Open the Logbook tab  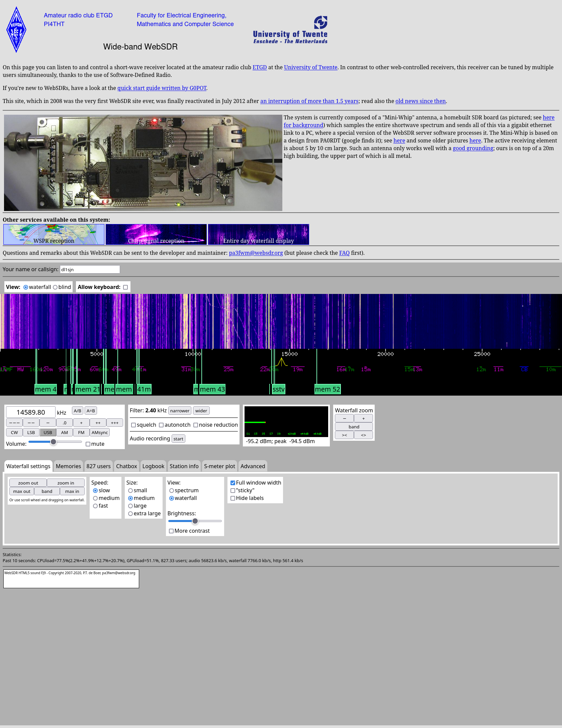point(153,466)
